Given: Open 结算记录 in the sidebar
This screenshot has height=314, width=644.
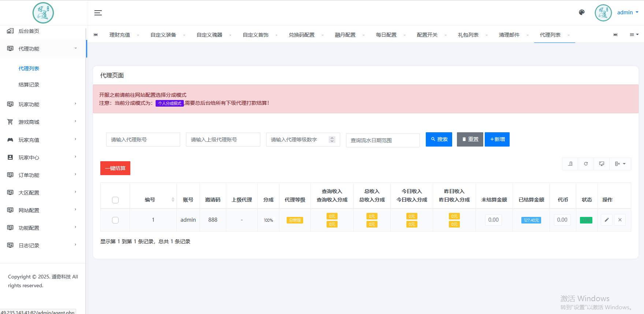Looking at the screenshot, I should [x=29, y=85].
